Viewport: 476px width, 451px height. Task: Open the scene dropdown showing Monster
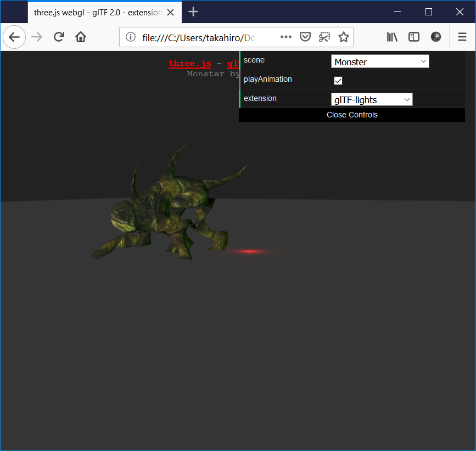click(380, 61)
